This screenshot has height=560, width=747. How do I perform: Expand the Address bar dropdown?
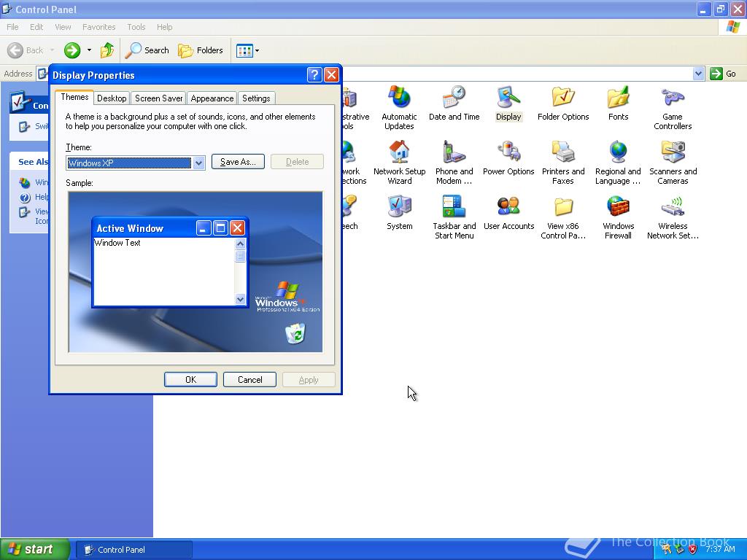(x=698, y=74)
